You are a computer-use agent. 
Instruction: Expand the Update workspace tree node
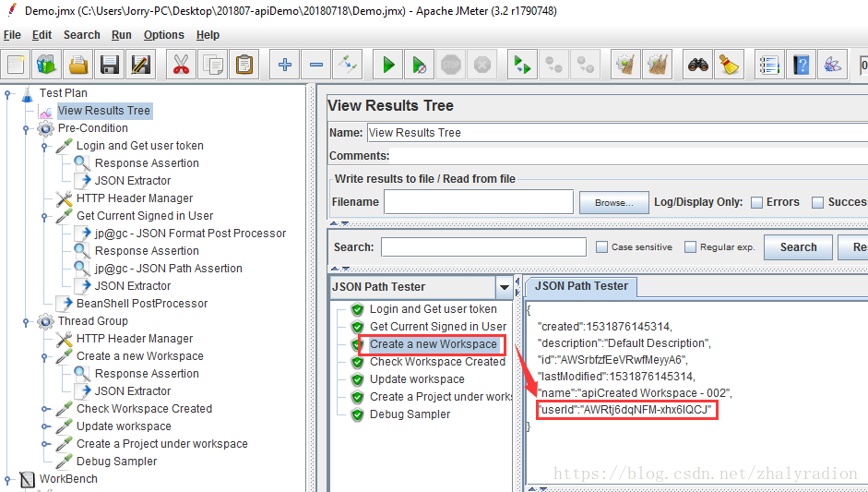[x=44, y=426]
